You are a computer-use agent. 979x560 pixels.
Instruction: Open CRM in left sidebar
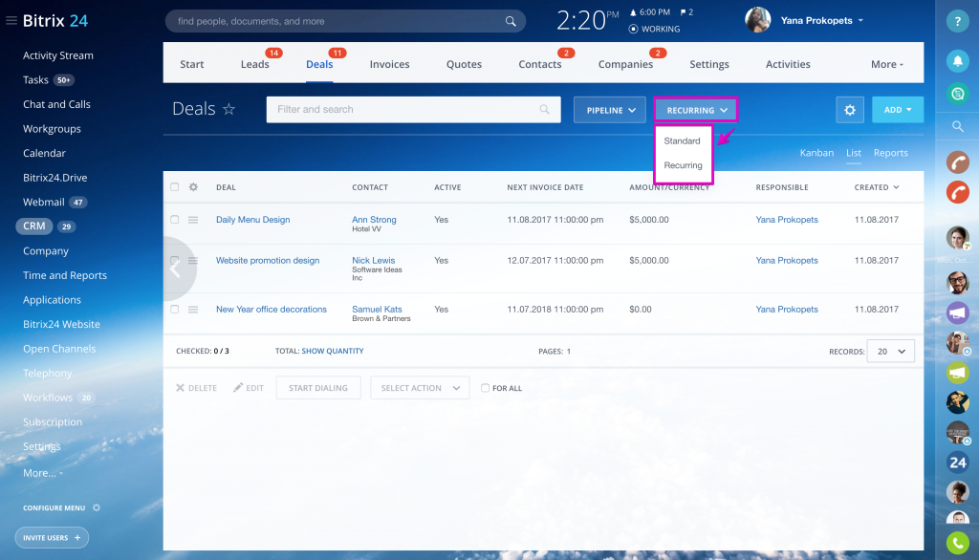34,226
